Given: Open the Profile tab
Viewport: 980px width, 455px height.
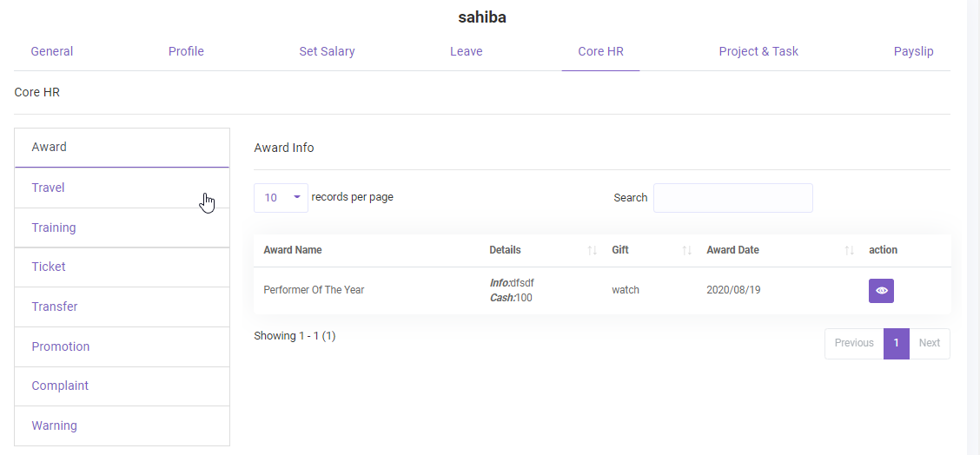Looking at the screenshot, I should pyautogui.click(x=186, y=51).
